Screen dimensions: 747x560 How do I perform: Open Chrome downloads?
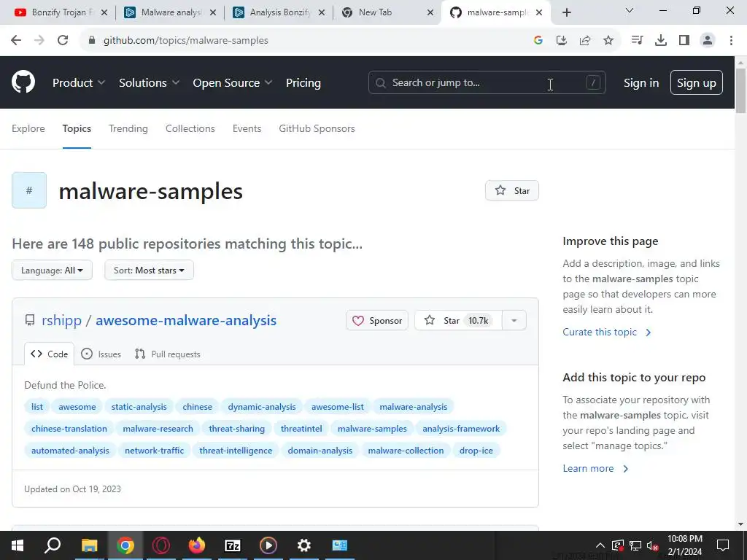click(660, 41)
